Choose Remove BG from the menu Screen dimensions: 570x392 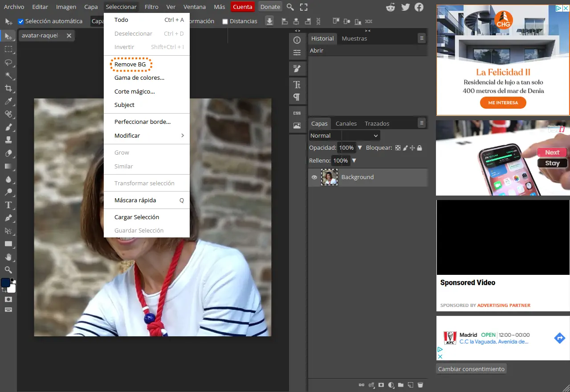tap(130, 65)
